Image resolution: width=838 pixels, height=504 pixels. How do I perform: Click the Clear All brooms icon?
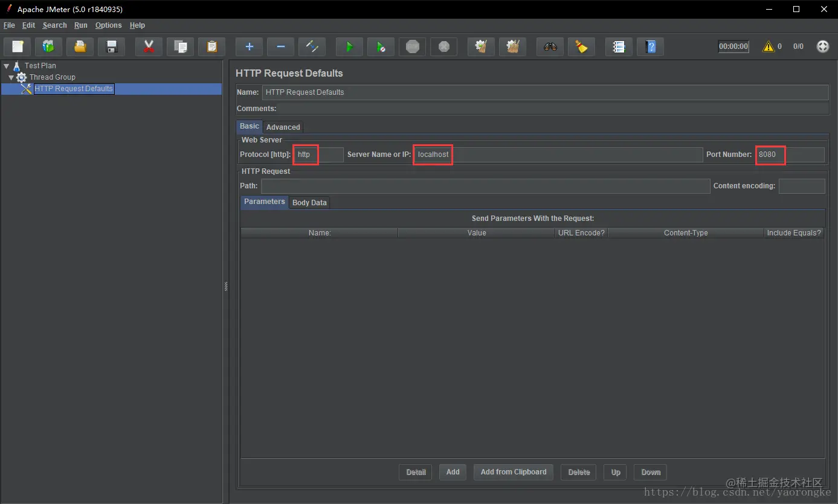(512, 46)
